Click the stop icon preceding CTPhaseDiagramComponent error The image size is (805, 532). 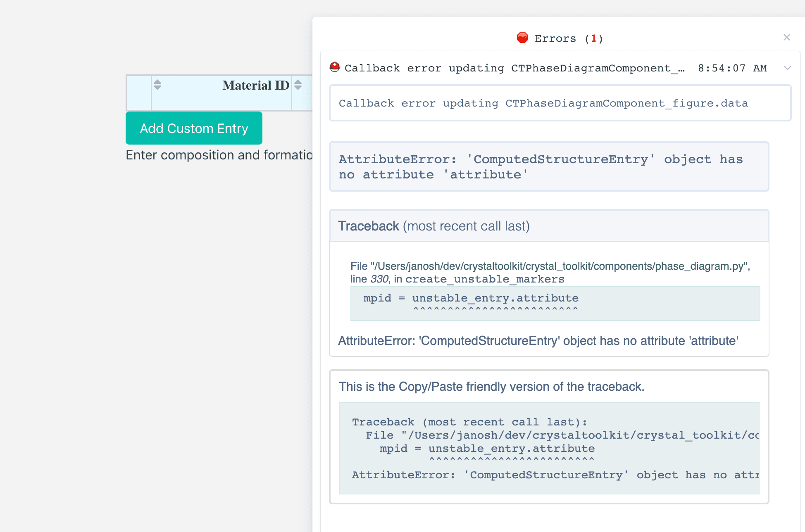tap(335, 66)
